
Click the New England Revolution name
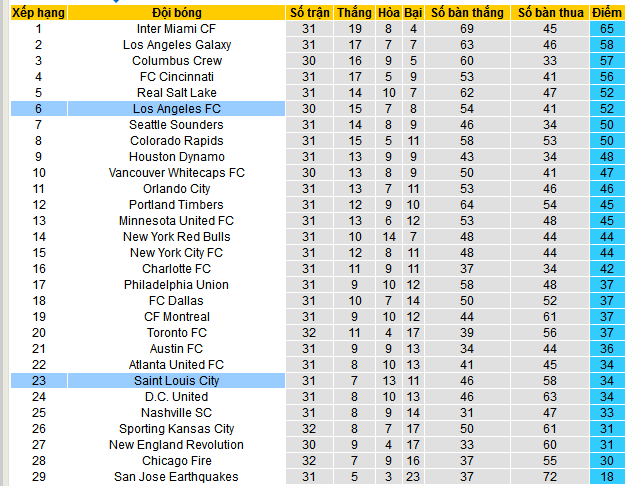(x=176, y=445)
